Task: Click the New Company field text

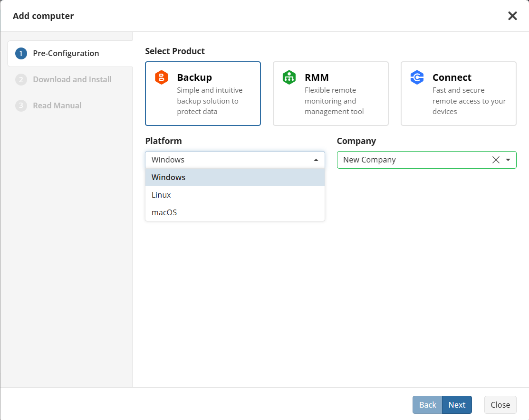Action: click(369, 160)
